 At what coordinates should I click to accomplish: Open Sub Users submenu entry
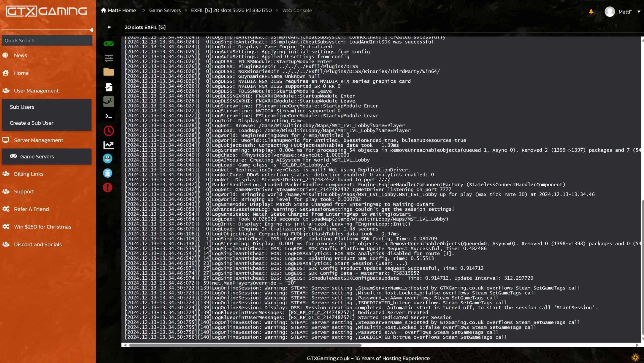tap(47, 107)
